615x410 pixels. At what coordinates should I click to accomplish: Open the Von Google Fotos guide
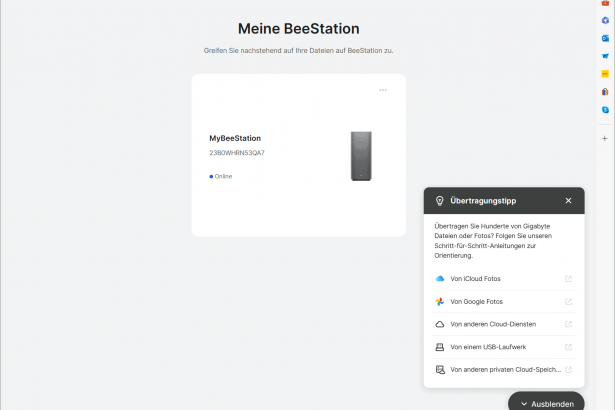[504, 301]
